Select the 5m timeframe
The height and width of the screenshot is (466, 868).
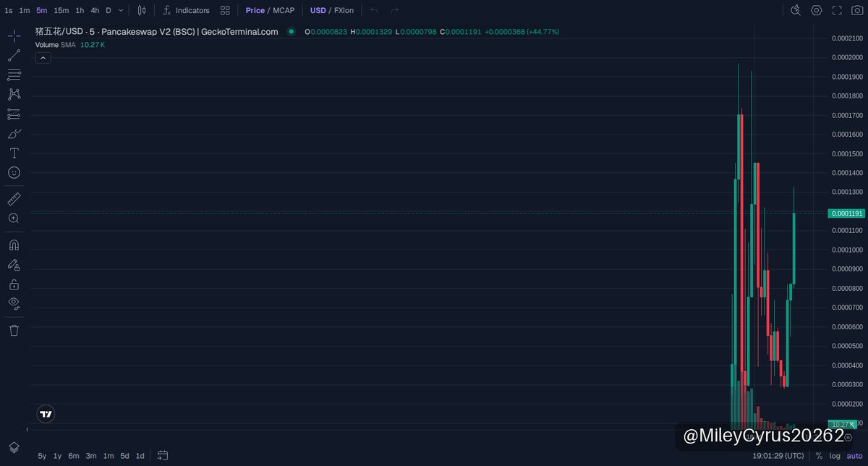(x=41, y=10)
